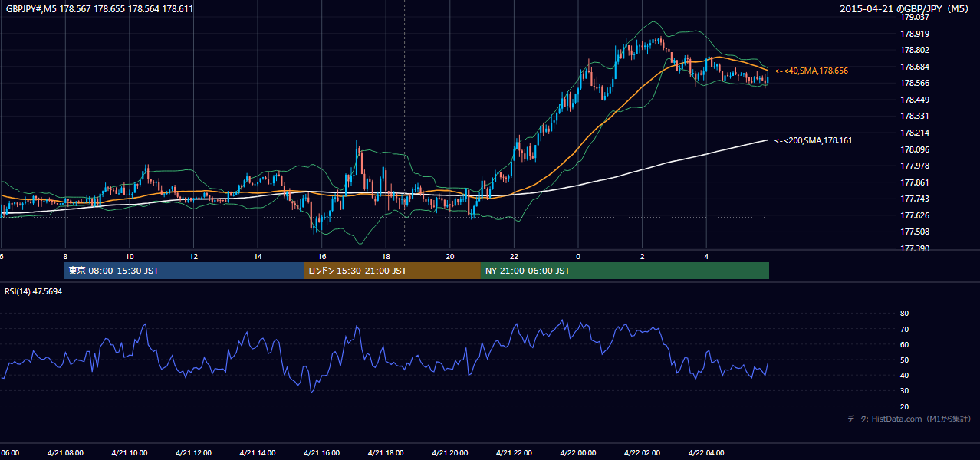This screenshot has height=460, width=980.
Task: Click the RSI 80 level label
Action: [x=904, y=314]
